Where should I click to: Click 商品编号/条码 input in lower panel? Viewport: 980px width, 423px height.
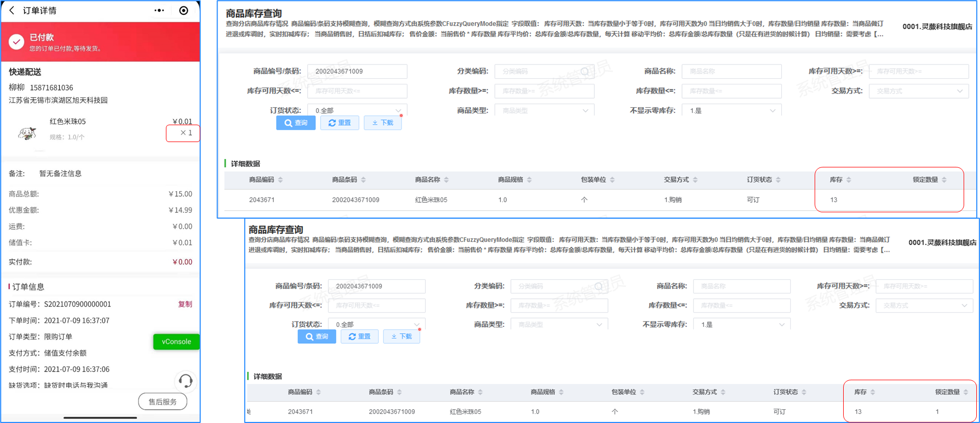pyautogui.click(x=376, y=286)
